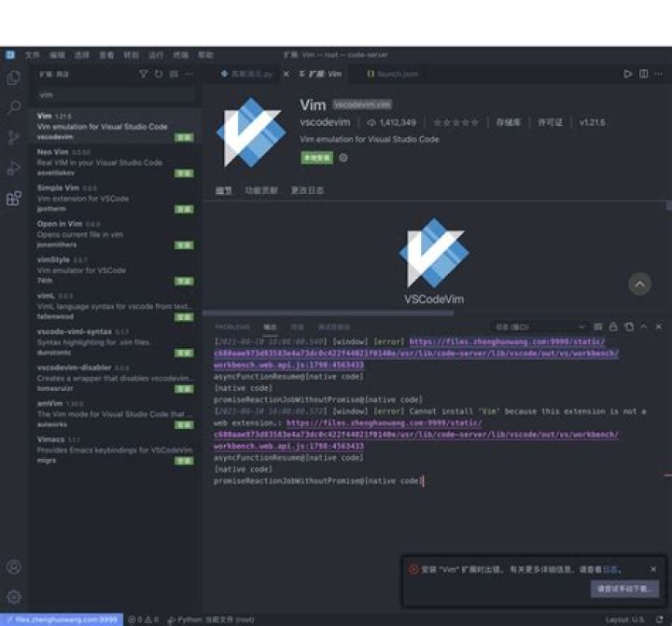This screenshot has height=626, width=672.
Task: Clear the output panel
Action: click(x=598, y=327)
